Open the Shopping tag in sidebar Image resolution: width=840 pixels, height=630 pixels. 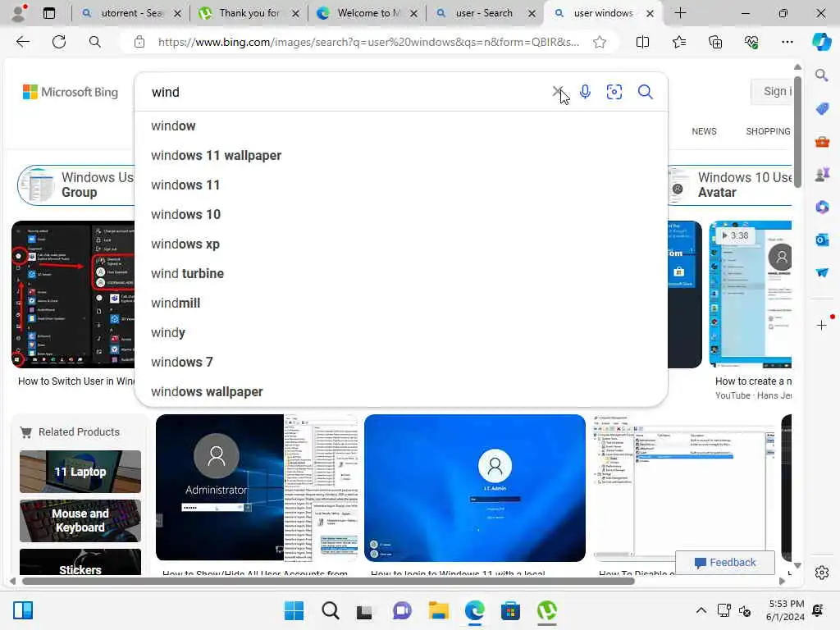pos(822,109)
